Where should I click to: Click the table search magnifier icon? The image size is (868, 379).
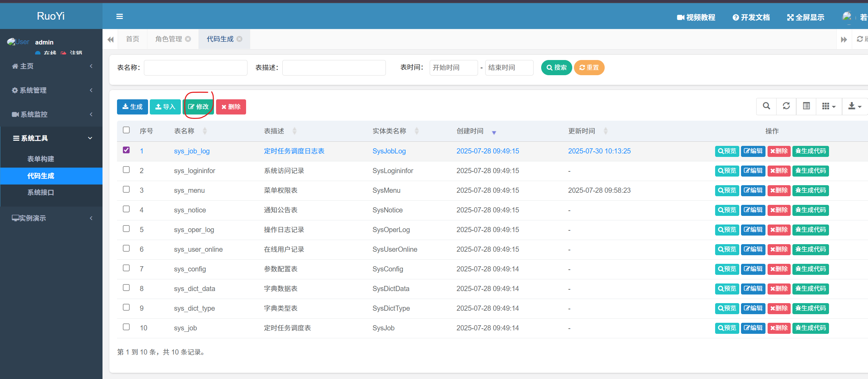pyautogui.click(x=766, y=106)
